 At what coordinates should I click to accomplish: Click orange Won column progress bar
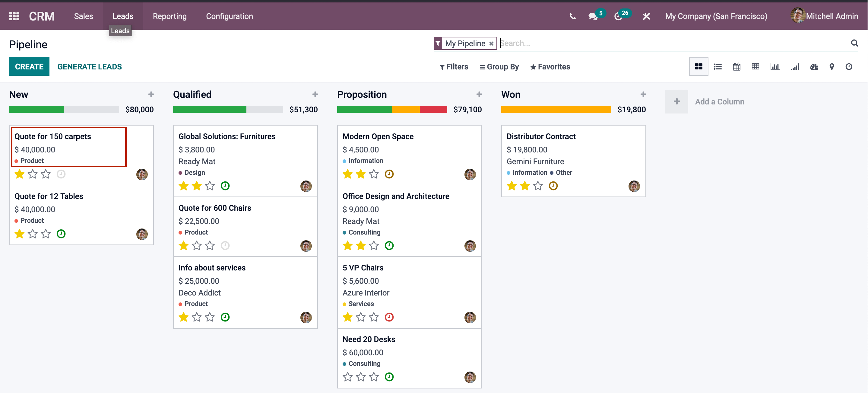coord(556,109)
